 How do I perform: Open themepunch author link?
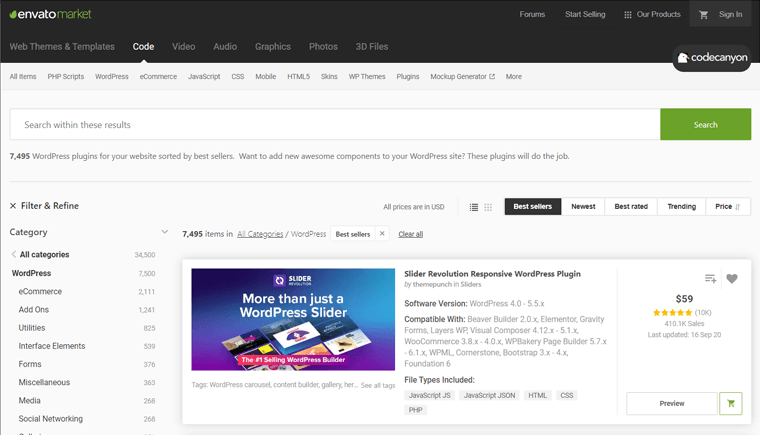[432, 285]
